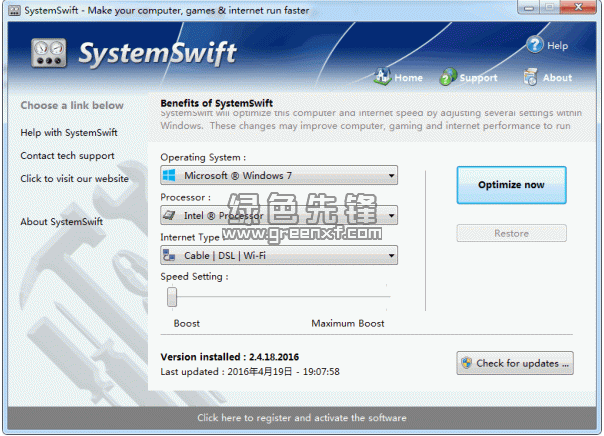Click the SystemSwift gauge logo icon
The image size is (604, 436).
point(49,53)
